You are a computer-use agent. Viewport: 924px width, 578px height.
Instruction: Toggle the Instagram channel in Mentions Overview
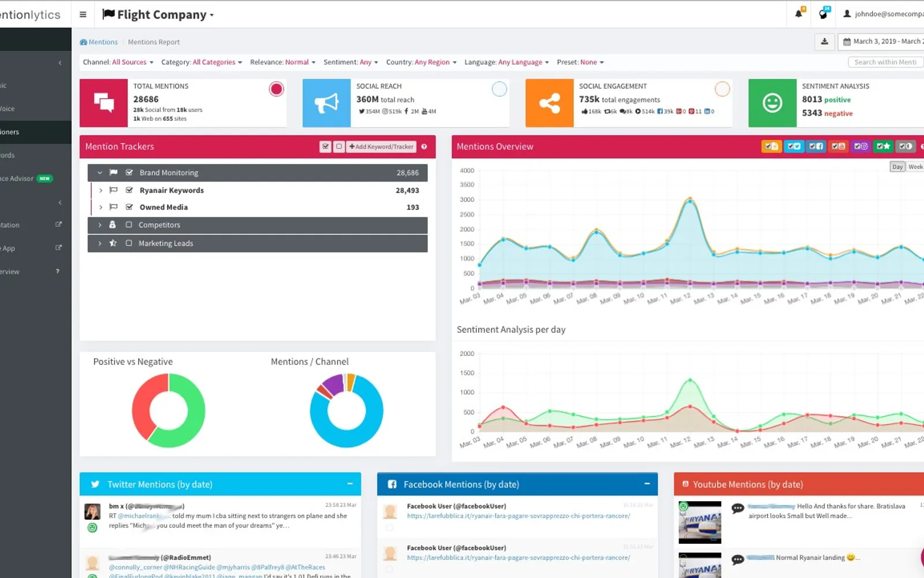[x=860, y=147]
